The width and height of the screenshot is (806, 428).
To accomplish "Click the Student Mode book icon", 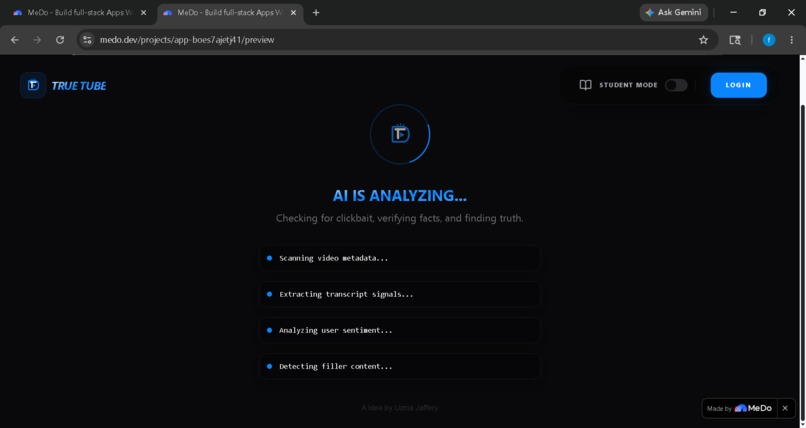I will pyautogui.click(x=585, y=85).
